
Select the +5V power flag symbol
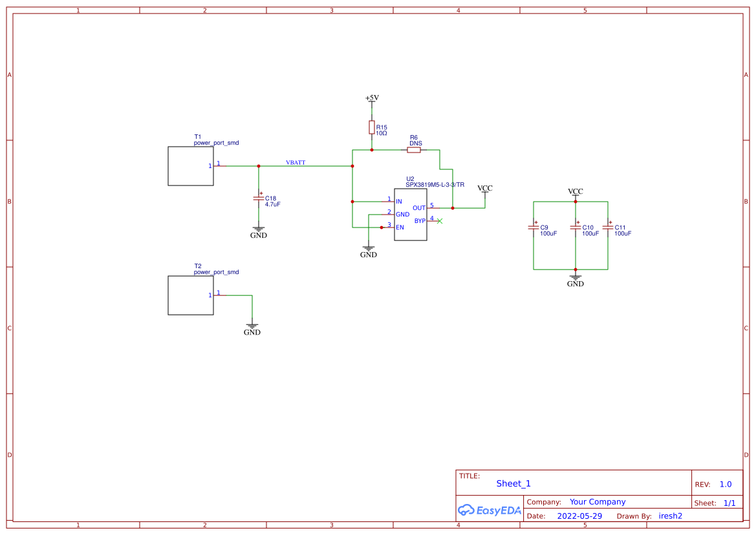[371, 99]
